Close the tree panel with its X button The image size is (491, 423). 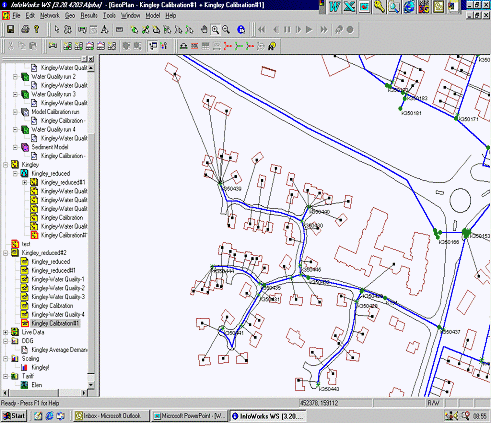click(91, 59)
